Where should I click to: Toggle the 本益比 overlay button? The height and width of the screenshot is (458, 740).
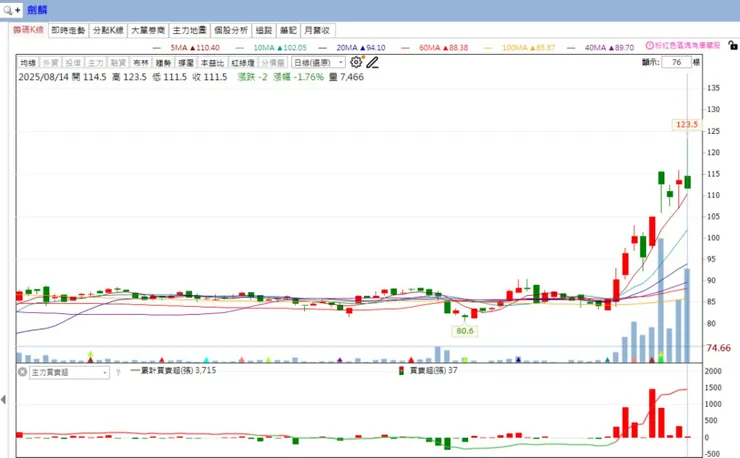point(212,63)
